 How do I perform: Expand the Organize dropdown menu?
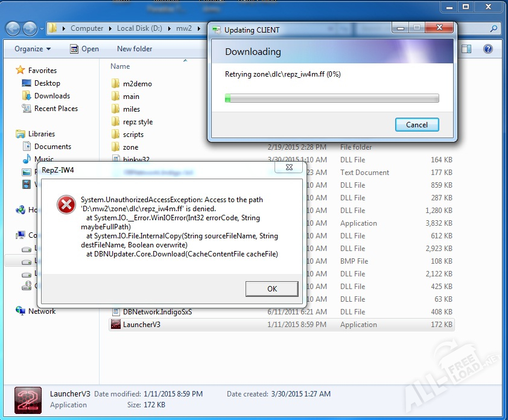click(x=33, y=49)
